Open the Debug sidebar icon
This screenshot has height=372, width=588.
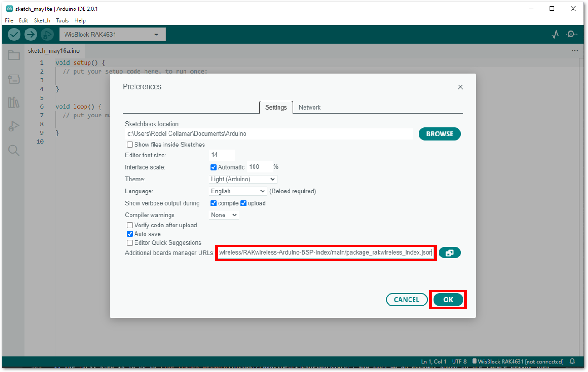[x=14, y=126]
